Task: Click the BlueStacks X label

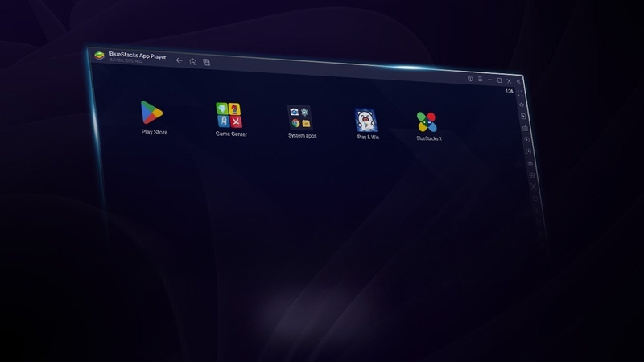Action: (x=429, y=138)
